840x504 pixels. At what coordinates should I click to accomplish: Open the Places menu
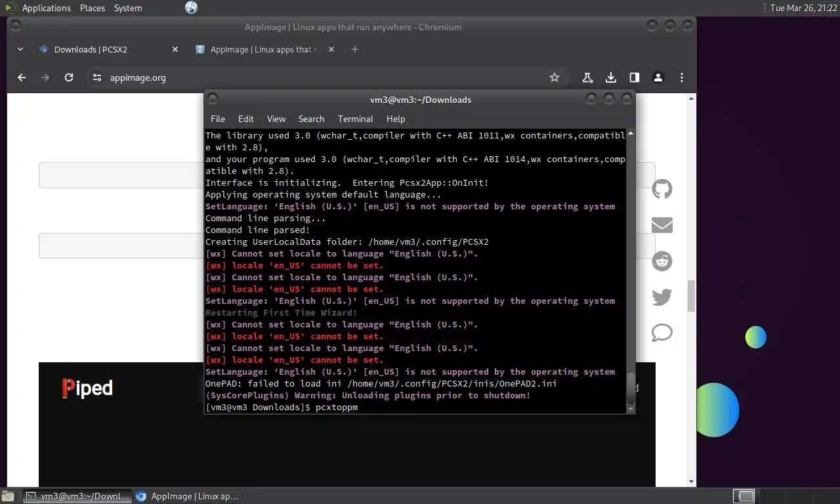(x=93, y=8)
